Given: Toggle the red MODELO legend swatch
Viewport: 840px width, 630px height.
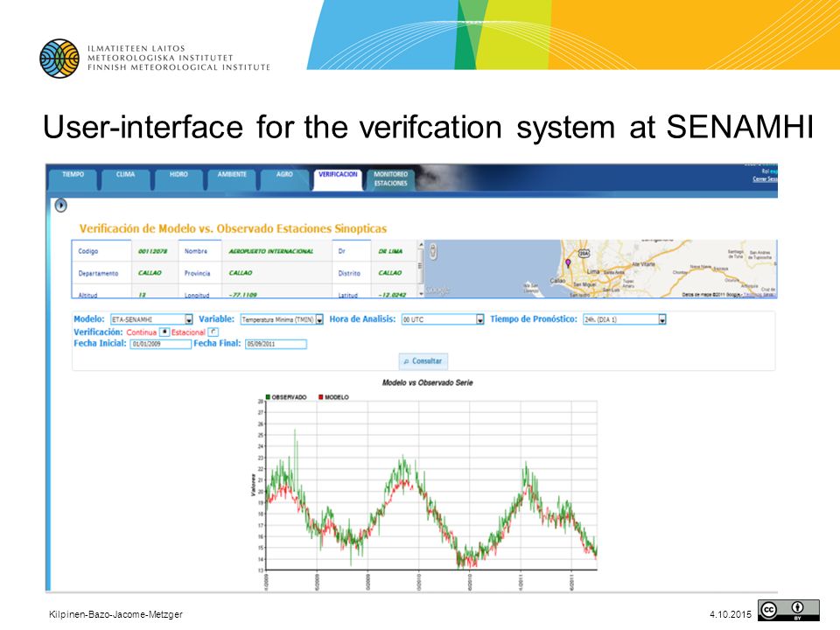Looking at the screenshot, I should [320, 397].
